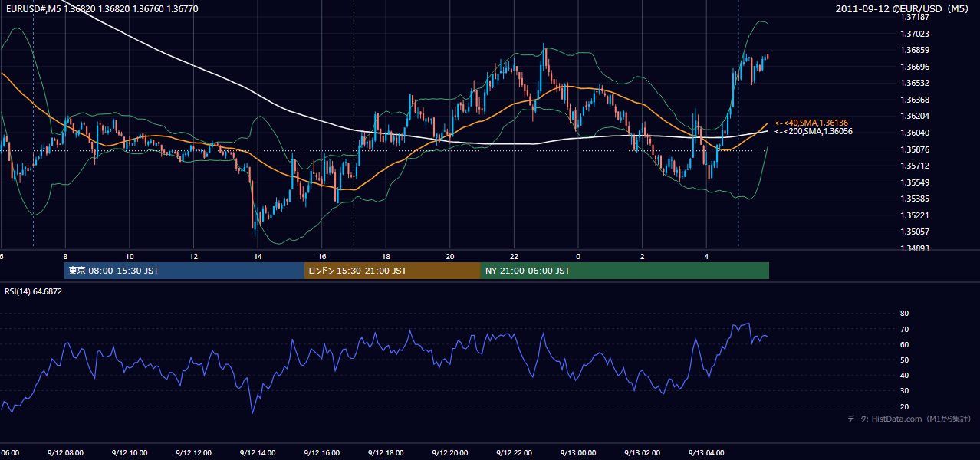Click price axis value 1.36204
The height and width of the screenshot is (460, 980).
(x=916, y=117)
